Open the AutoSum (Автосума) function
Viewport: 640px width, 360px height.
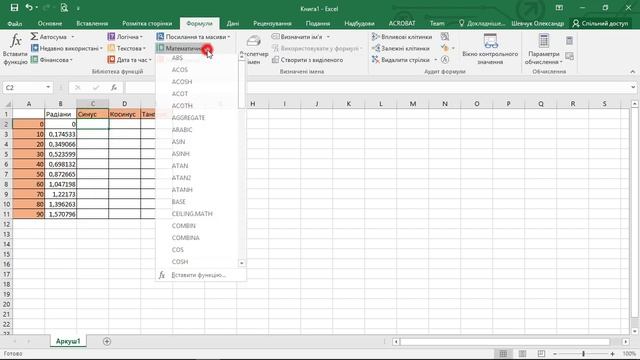(52, 37)
